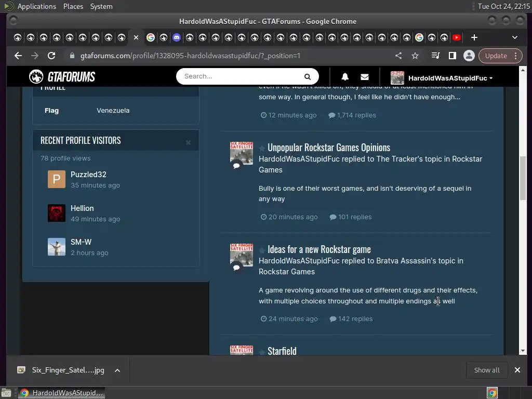Click scrollbar up arrow
This screenshot has width=532, height=399.
(523, 70)
